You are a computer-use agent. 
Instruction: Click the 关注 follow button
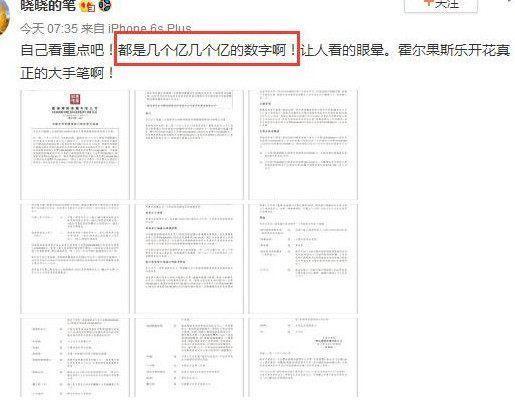[441, 5]
